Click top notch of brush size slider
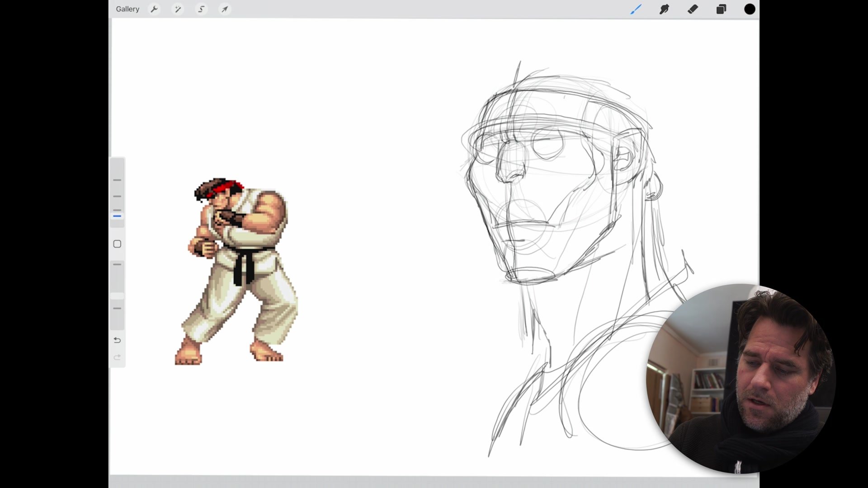The width and height of the screenshot is (868, 488). [117, 180]
